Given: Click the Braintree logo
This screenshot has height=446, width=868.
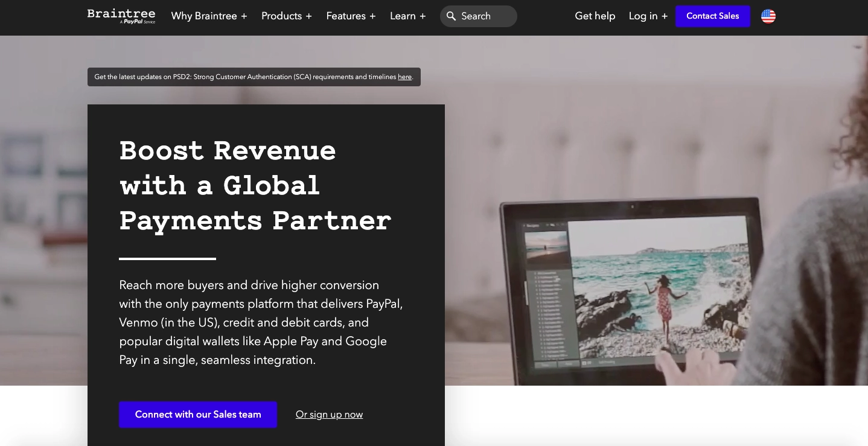Looking at the screenshot, I should [x=121, y=16].
